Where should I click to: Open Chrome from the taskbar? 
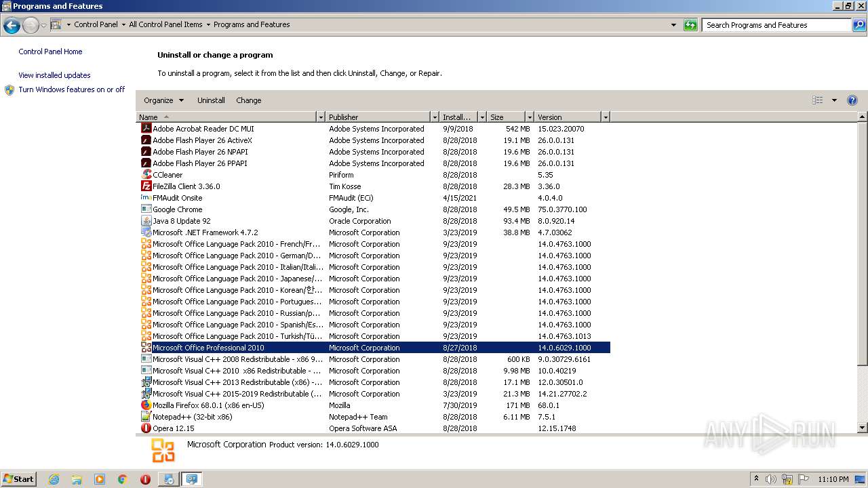(122, 479)
